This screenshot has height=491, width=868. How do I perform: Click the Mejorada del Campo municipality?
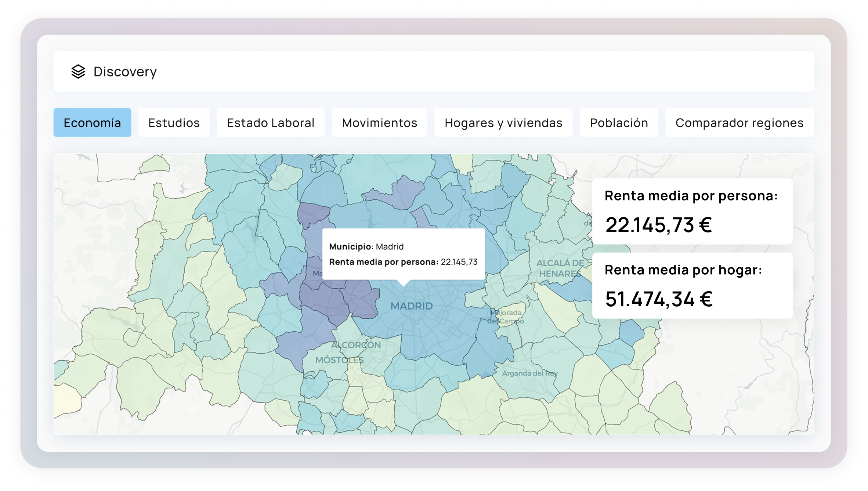(x=506, y=317)
